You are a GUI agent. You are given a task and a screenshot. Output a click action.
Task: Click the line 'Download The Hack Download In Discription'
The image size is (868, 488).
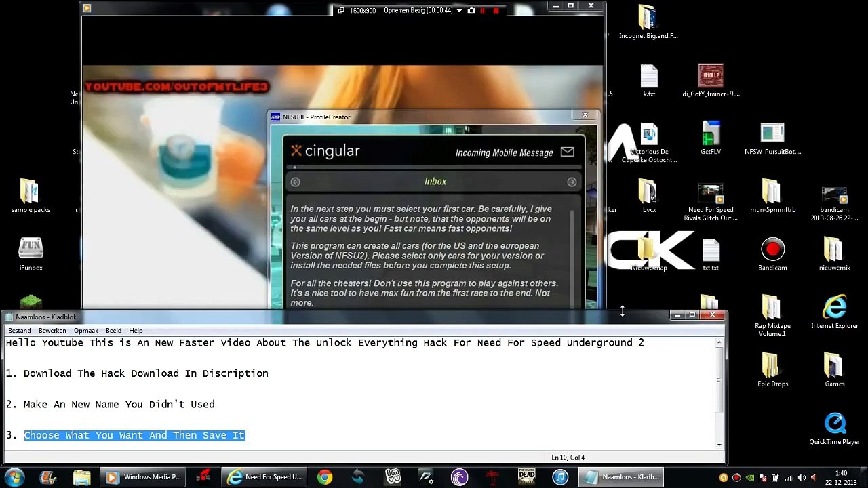(x=146, y=373)
